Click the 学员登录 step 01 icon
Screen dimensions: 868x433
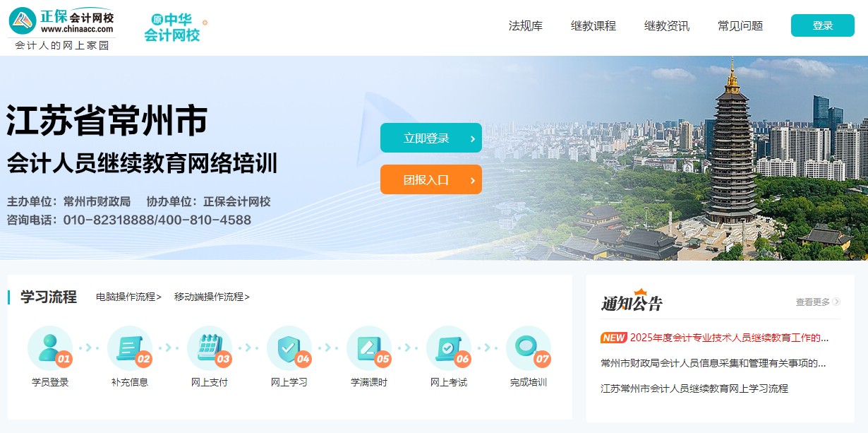point(50,348)
